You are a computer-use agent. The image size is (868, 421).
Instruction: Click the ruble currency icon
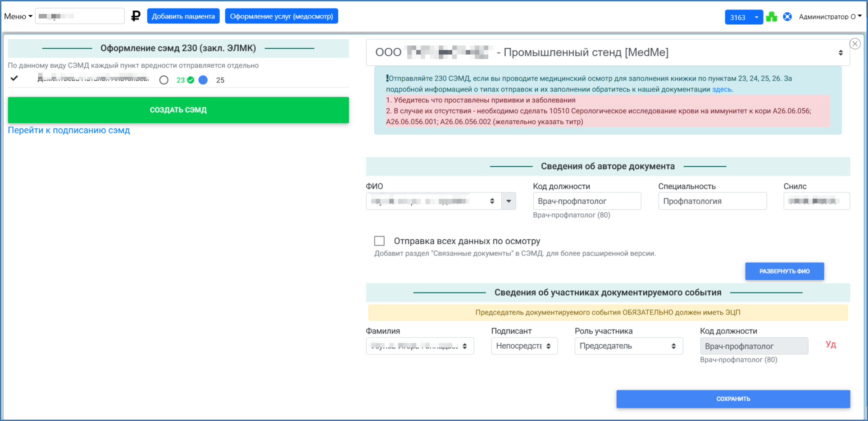tap(136, 16)
